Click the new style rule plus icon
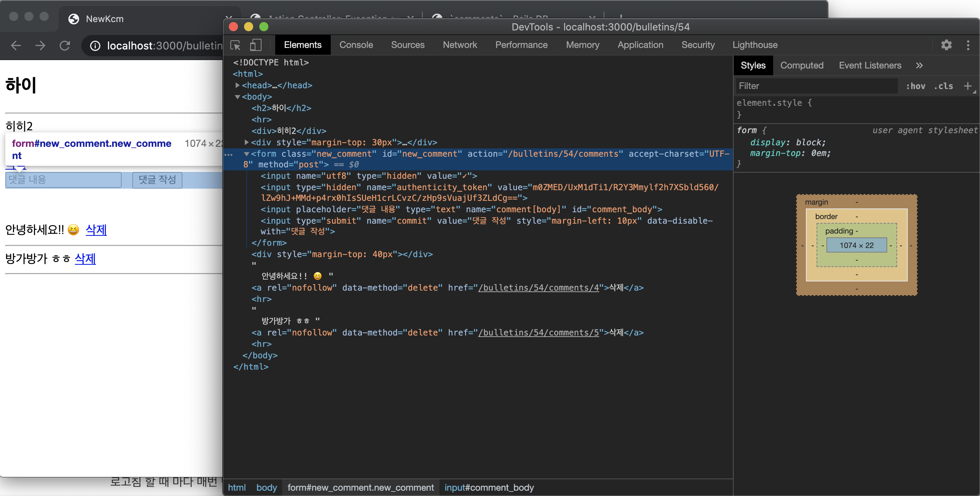Image resolution: width=980 pixels, height=496 pixels. coord(967,86)
